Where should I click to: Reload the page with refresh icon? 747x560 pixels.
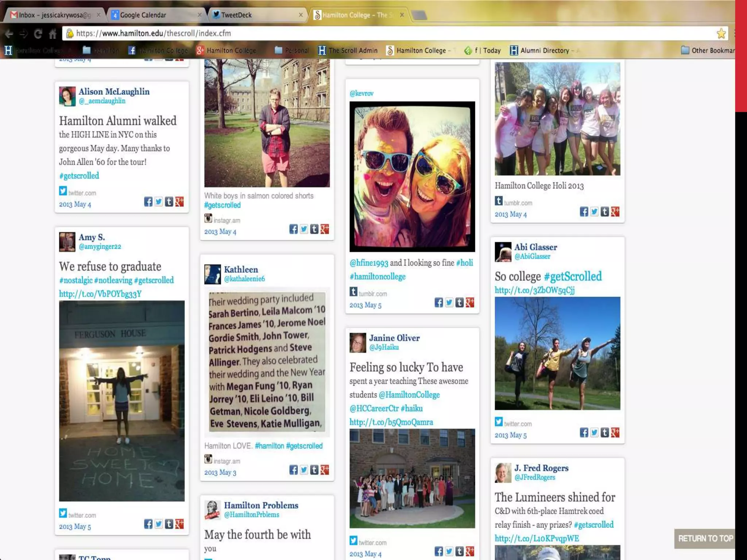(x=38, y=34)
